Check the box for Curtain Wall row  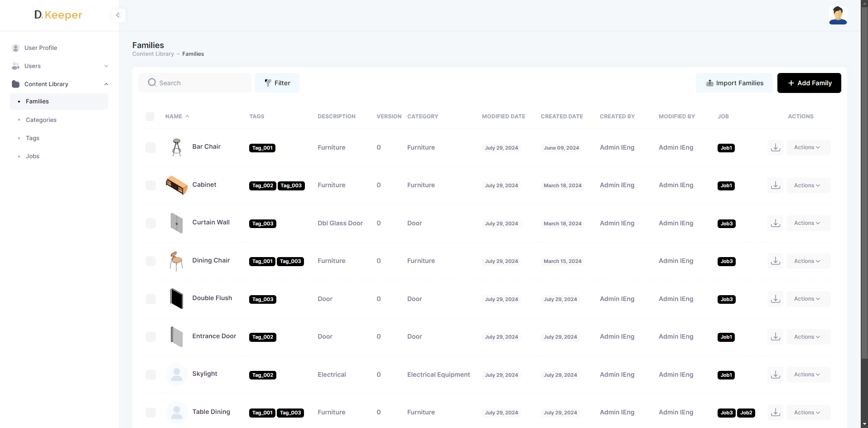(150, 224)
